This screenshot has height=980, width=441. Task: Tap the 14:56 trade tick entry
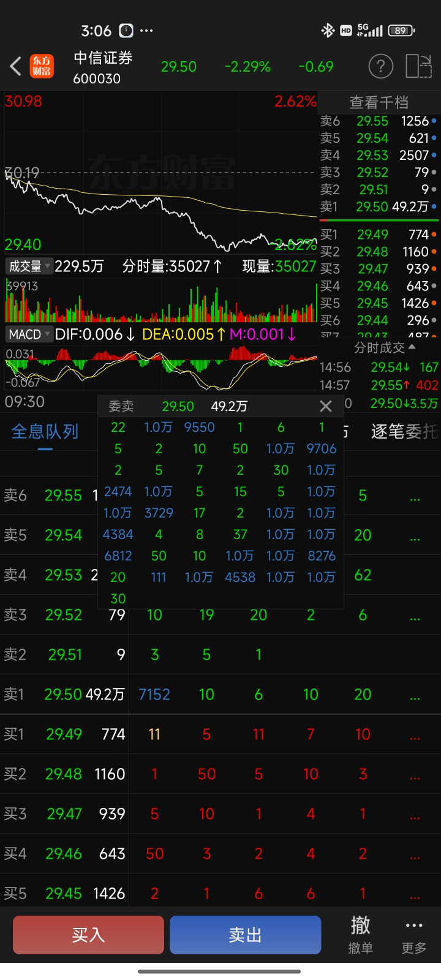pos(379,367)
